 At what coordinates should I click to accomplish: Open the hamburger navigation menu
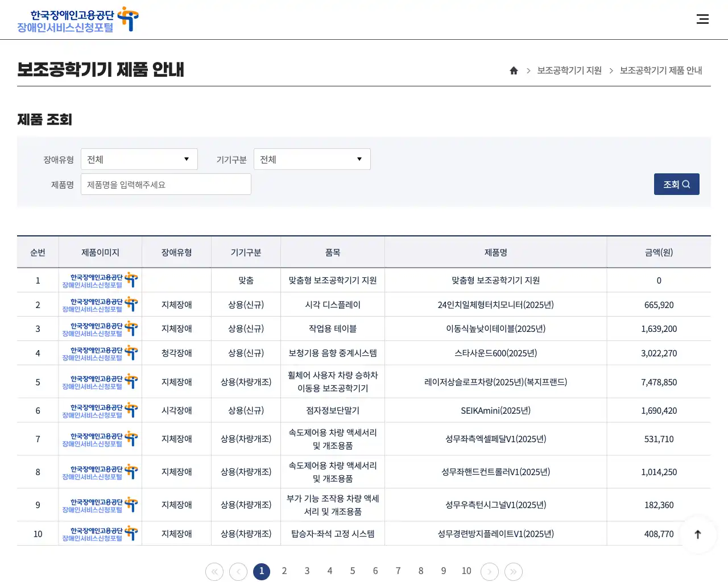(703, 19)
